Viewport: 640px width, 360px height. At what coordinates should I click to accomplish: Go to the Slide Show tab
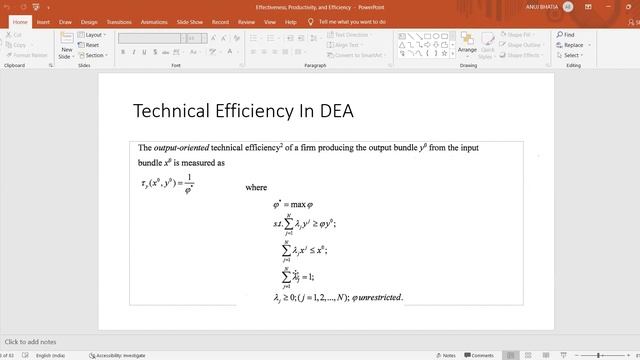(x=189, y=22)
